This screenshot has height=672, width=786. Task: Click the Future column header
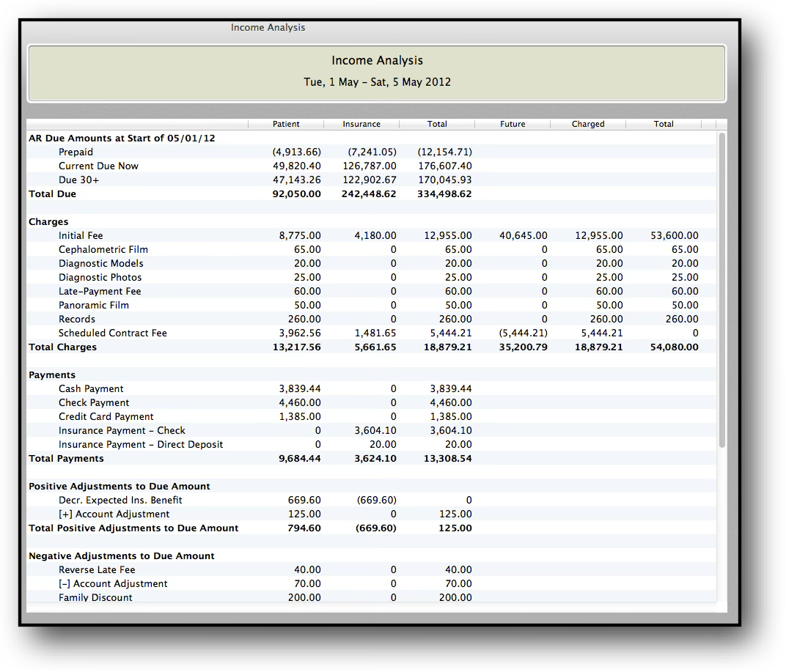pyautogui.click(x=513, y=124)
